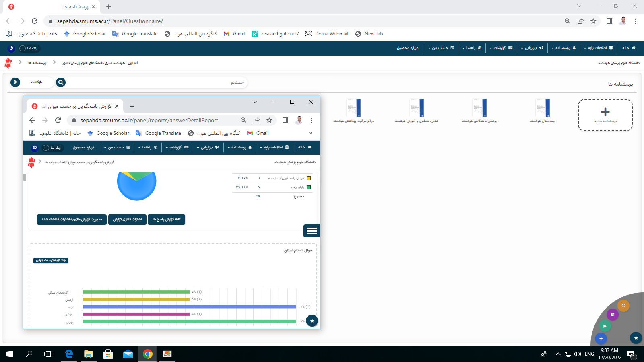The width and height of the screenshot is (644, 362).
Task: Click the search magnifier button beside جستجو field
Action: (x=61, y=82)
